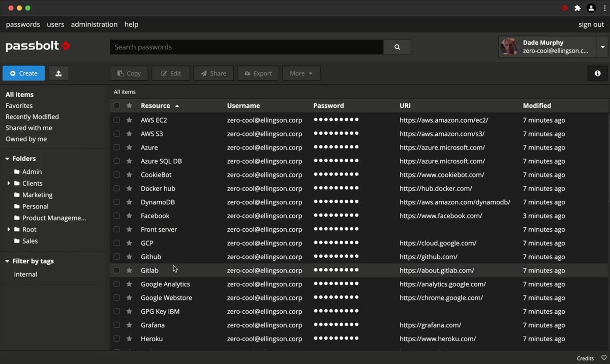Star the CookieBot resource
610x364 pixels.
[x=129, y=175]
